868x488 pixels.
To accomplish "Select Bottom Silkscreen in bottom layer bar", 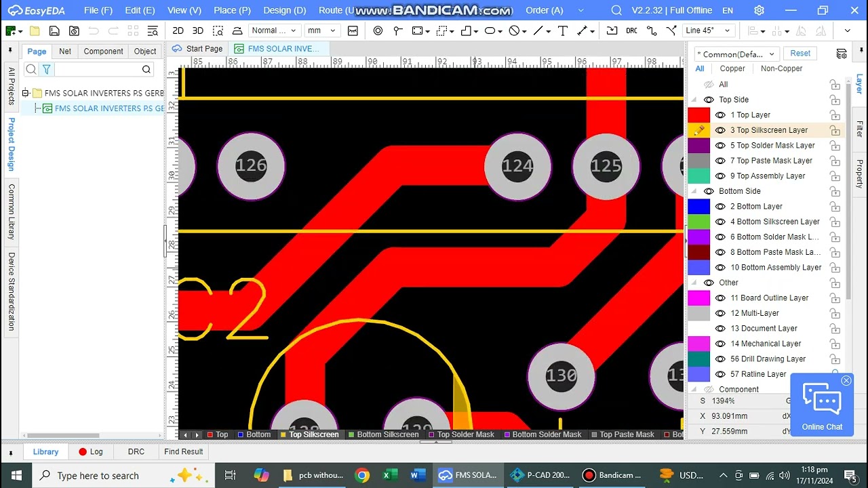I will click(383, 434).
